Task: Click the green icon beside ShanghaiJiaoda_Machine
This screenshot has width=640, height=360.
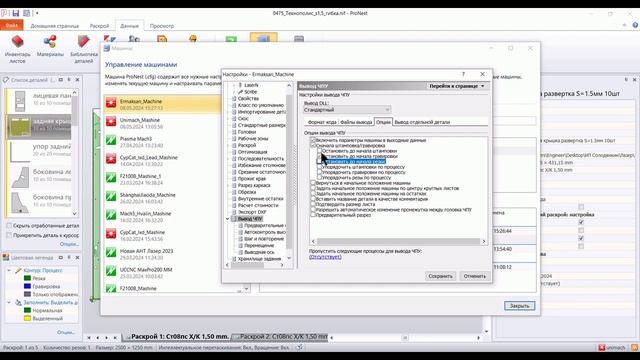Action: 111,196
